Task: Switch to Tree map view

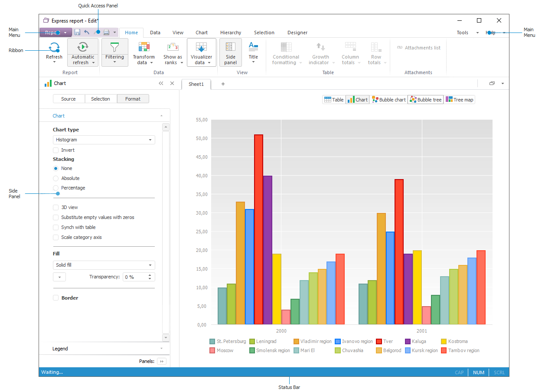Action: [459, 100]
